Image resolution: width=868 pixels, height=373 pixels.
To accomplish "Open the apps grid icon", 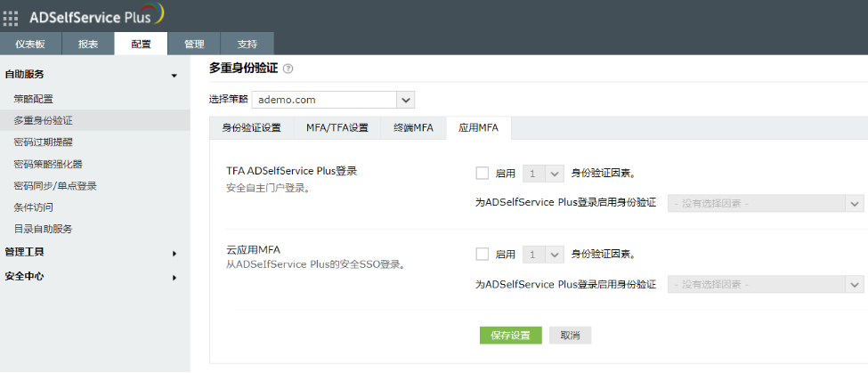I will tap(11, 19).
